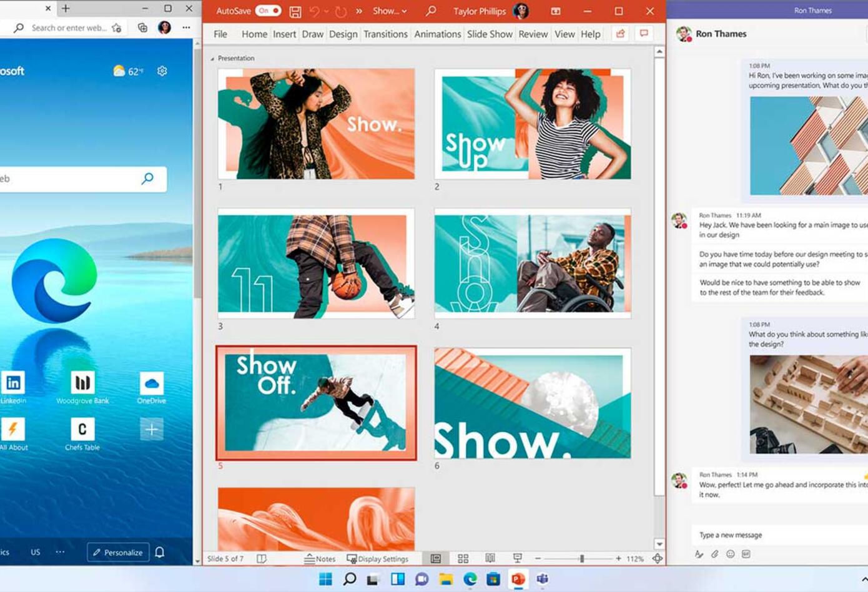Click the Share icon in PowerPoint ribbon
This screenshot has height=592, width=868.
coord(620,34)
